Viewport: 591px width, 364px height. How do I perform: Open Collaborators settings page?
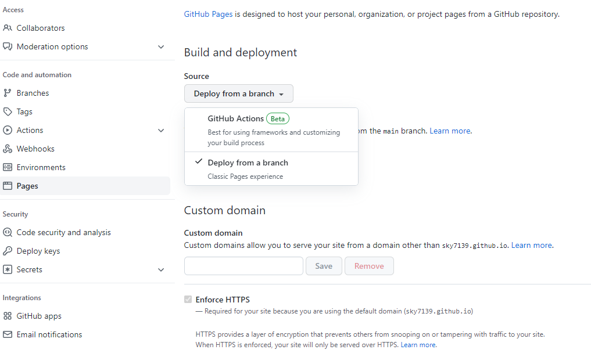tap(40, 28)
